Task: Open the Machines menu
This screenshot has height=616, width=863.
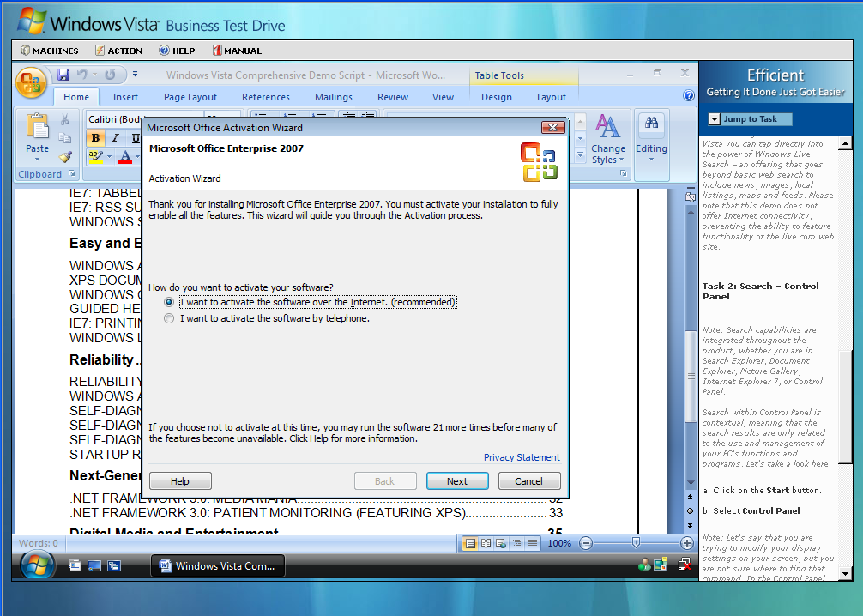Action: 50,51
